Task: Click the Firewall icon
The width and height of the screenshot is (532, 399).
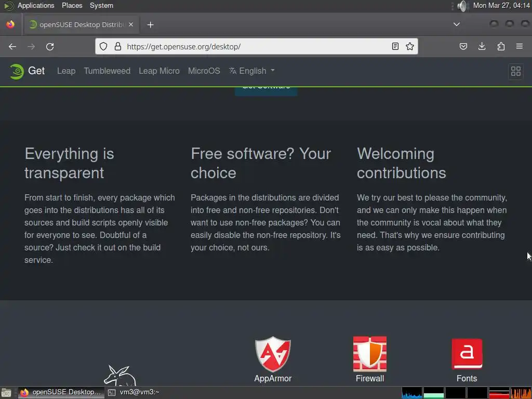Action: click(x=370, y=354)
